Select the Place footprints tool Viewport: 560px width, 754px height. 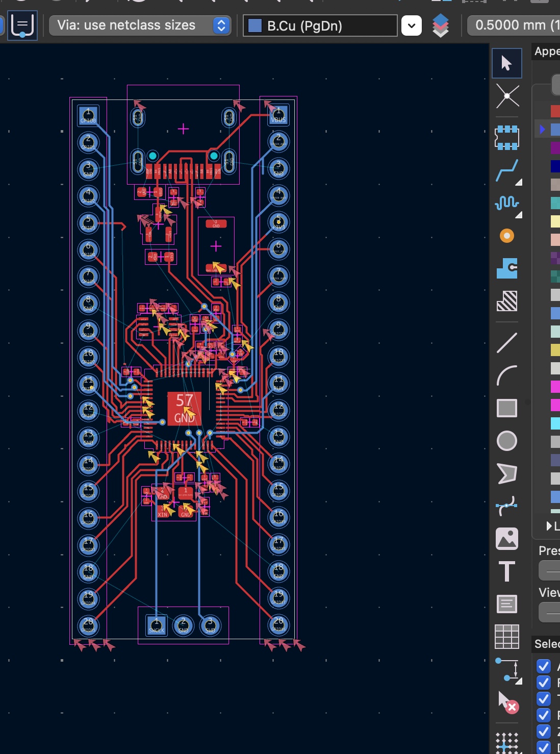[507, 137]
